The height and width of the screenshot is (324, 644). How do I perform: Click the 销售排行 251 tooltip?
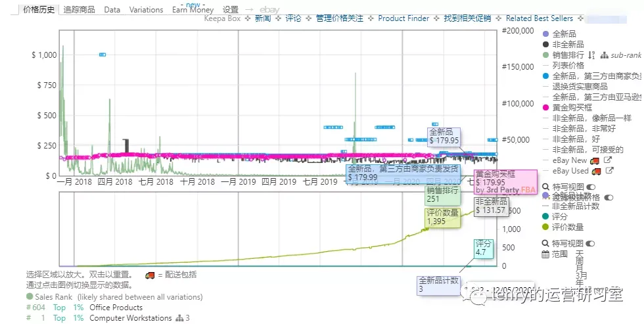pyautogui.click(x=442, y=195)
